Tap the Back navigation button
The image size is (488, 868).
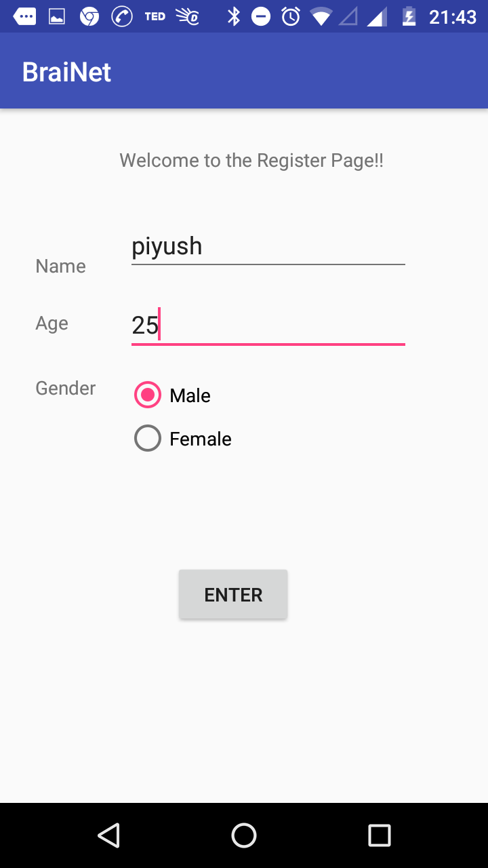(x=108, y=835)
